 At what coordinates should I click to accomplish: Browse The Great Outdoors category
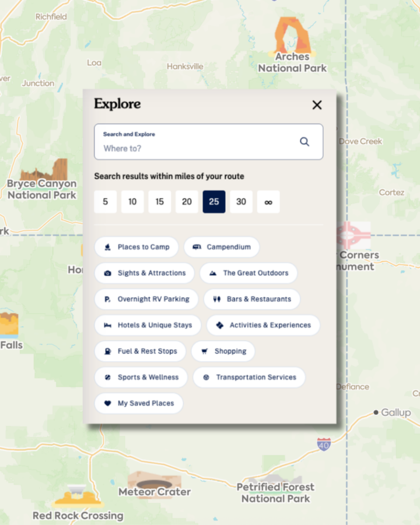pos(248,273)
